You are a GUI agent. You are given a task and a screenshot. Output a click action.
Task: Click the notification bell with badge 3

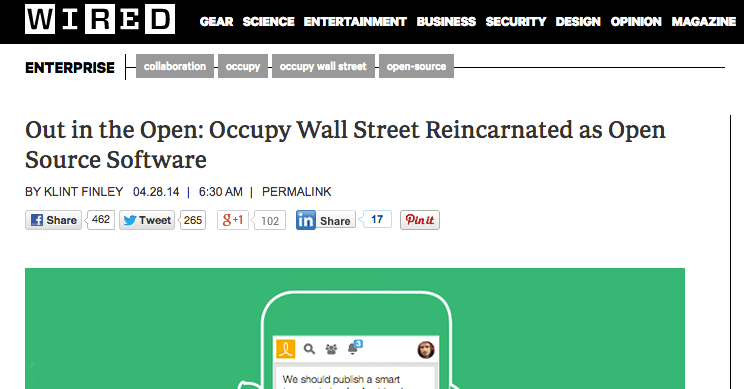[x=354, y=348]
